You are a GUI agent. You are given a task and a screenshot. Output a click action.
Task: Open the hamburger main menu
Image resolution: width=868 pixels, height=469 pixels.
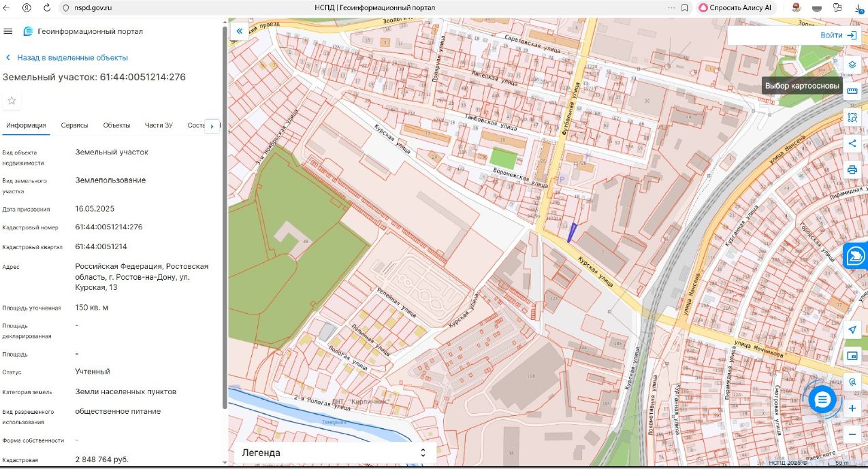coord(8,31)
